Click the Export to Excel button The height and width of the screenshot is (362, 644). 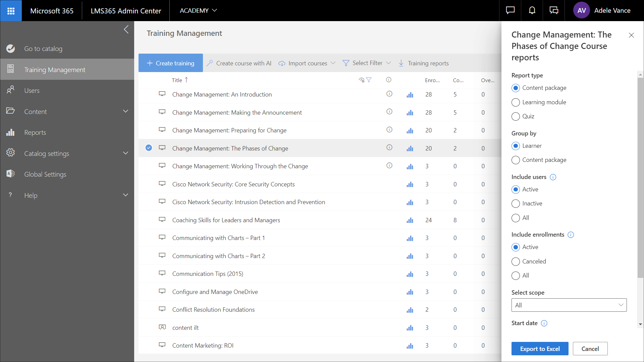pos(540,349)
